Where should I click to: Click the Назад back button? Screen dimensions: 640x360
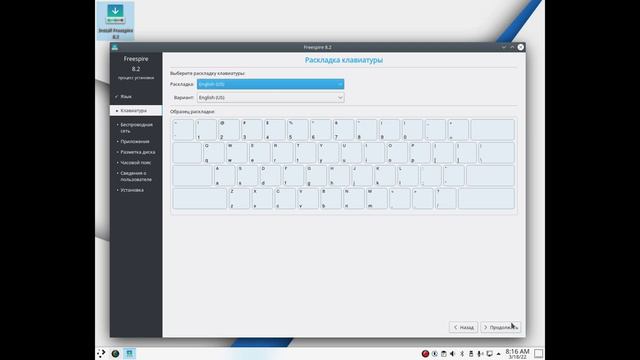pos(463,327)
